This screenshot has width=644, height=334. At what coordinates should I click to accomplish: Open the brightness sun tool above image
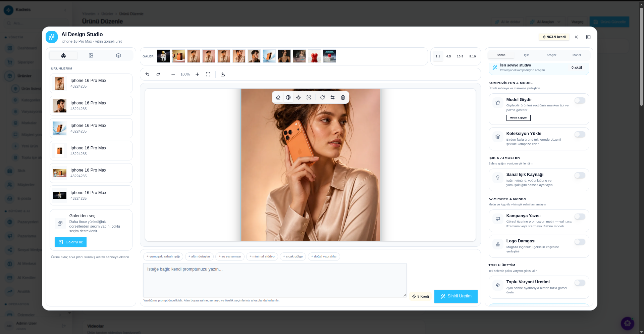point(299,97)
